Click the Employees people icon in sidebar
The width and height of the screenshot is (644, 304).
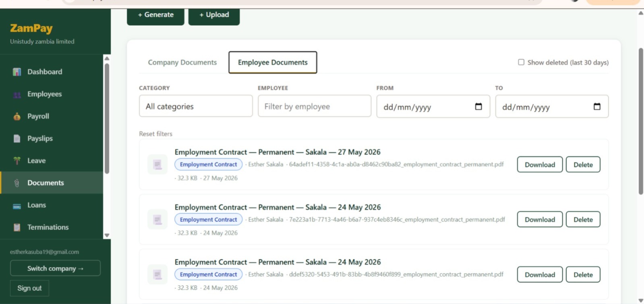click(x=17, y=95)
